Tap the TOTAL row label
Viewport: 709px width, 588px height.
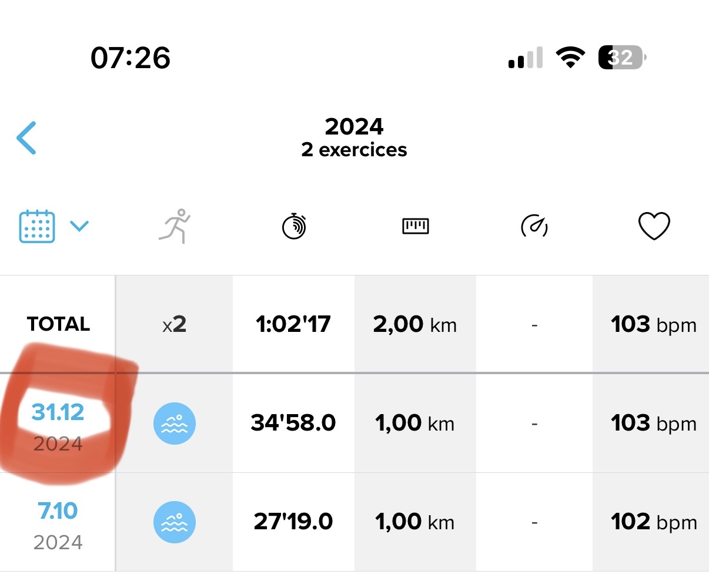[x=58, y=324]
